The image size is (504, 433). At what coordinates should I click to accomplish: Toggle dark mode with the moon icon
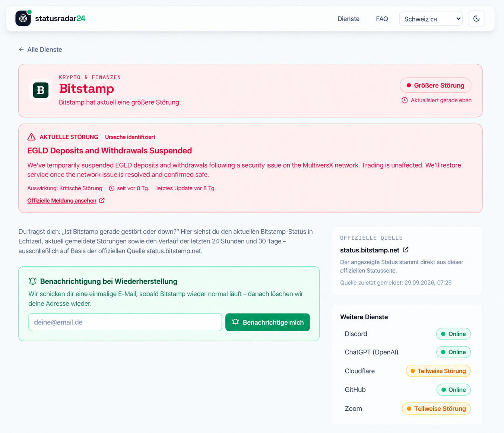click(x=476, y=19)
